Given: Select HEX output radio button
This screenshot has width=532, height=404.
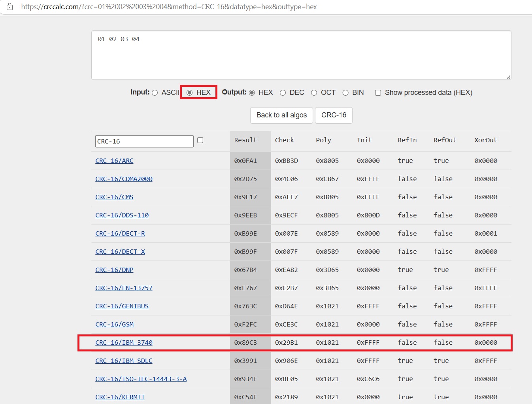Looking at the screenshot, I should point(252,93).
